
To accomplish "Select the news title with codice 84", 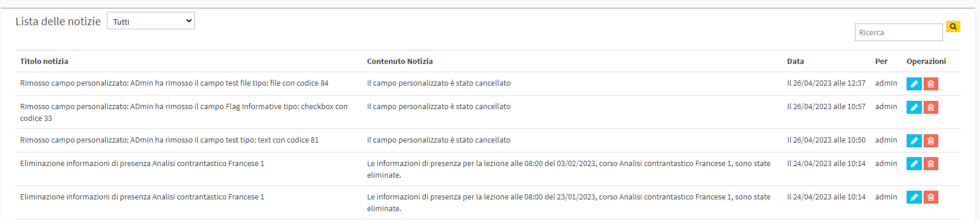I will [174, 83].
